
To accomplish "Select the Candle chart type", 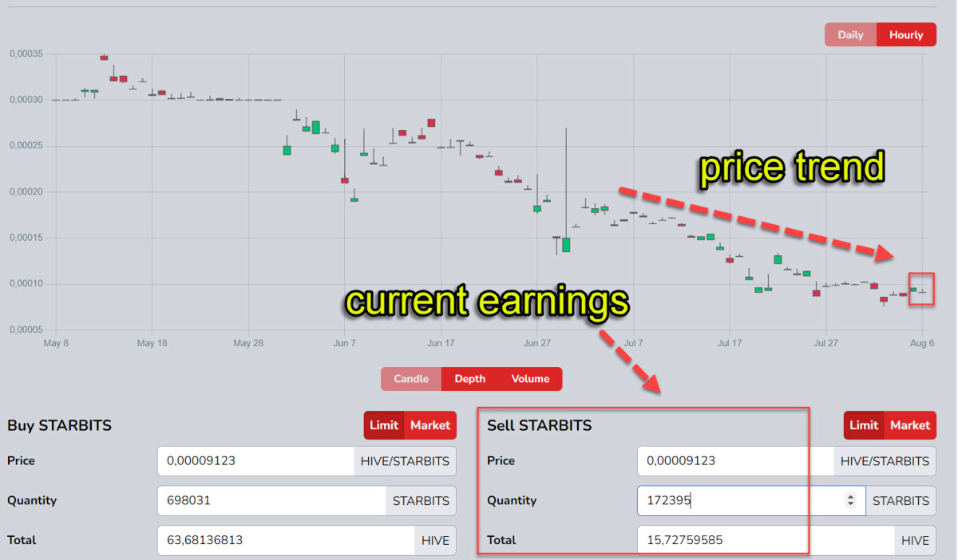I will 411,379.
